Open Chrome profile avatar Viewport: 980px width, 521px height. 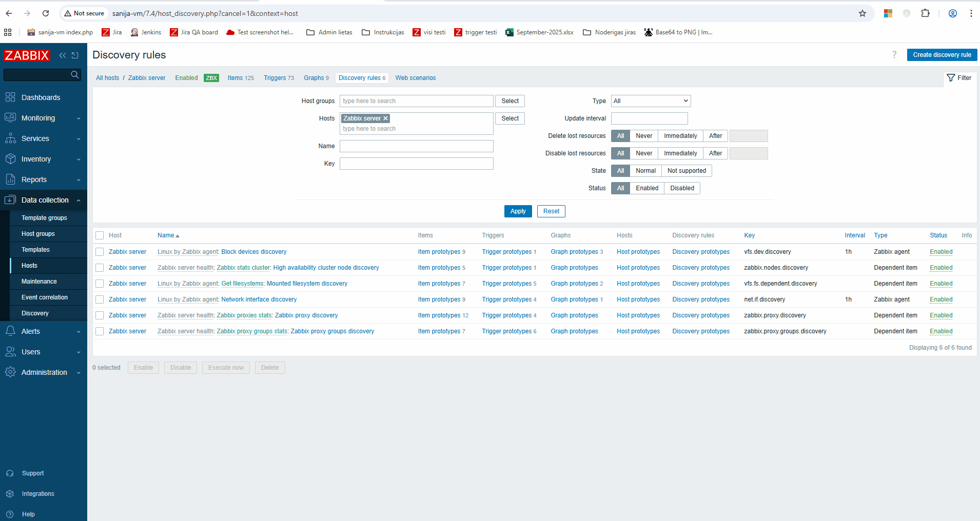coord(953,13)
